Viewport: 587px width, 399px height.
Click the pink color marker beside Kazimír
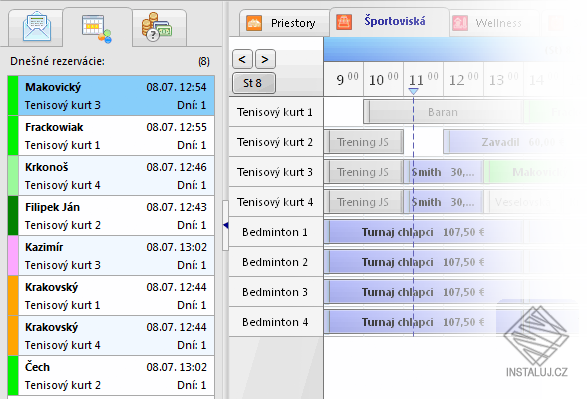click(x=13, y=256)
